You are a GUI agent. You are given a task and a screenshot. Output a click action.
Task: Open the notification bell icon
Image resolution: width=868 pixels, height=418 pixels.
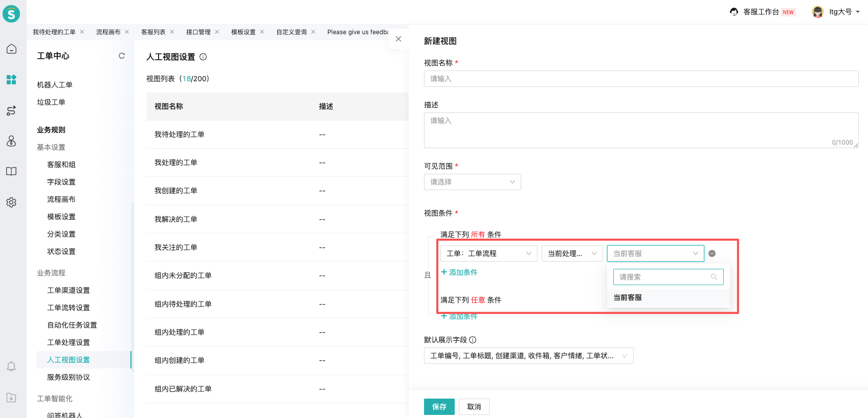[x=11, y=366]
